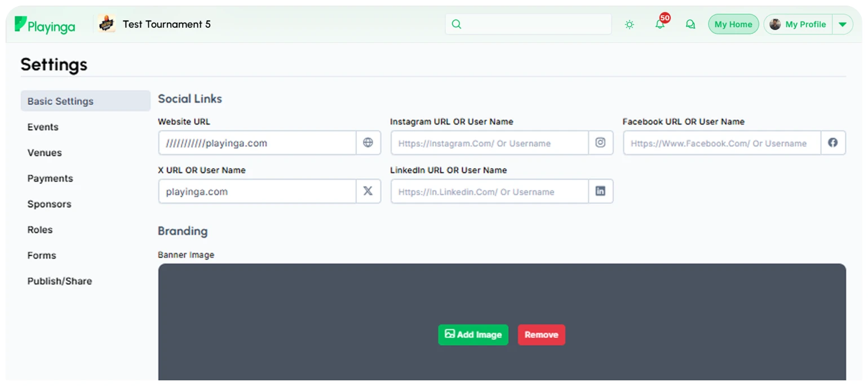Image resolution: width=868 pixels, height=386 pixels.
Task: Open the chat messages icon
Action: (690, 24)
